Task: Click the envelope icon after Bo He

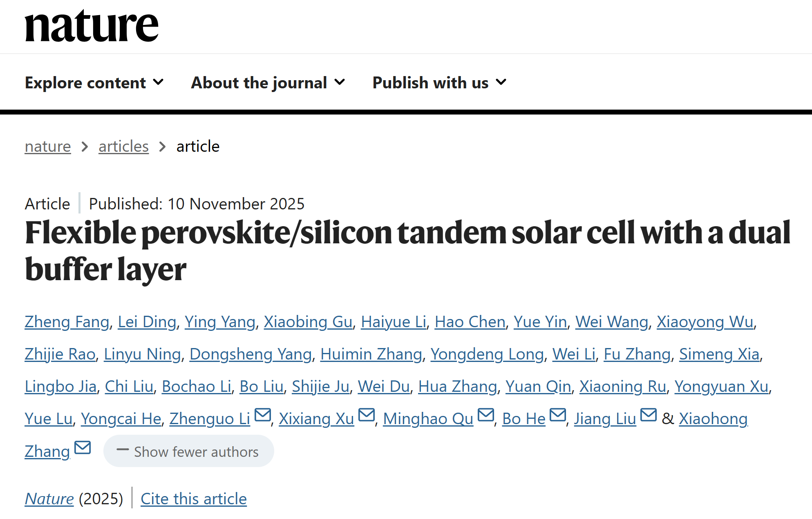Action: click(x=558, y=415)
